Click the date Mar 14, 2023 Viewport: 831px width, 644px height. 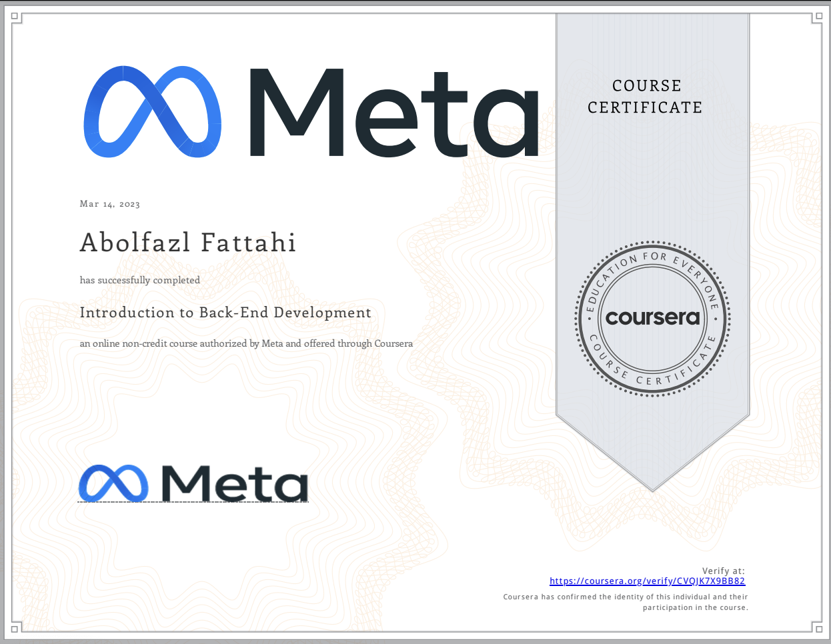(110, 204)
